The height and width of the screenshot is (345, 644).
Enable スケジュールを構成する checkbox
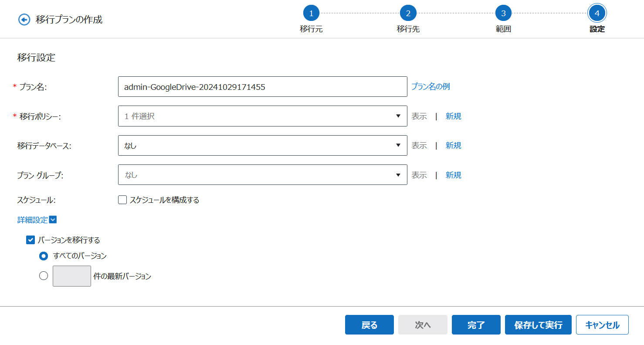(x=122, y=200)
